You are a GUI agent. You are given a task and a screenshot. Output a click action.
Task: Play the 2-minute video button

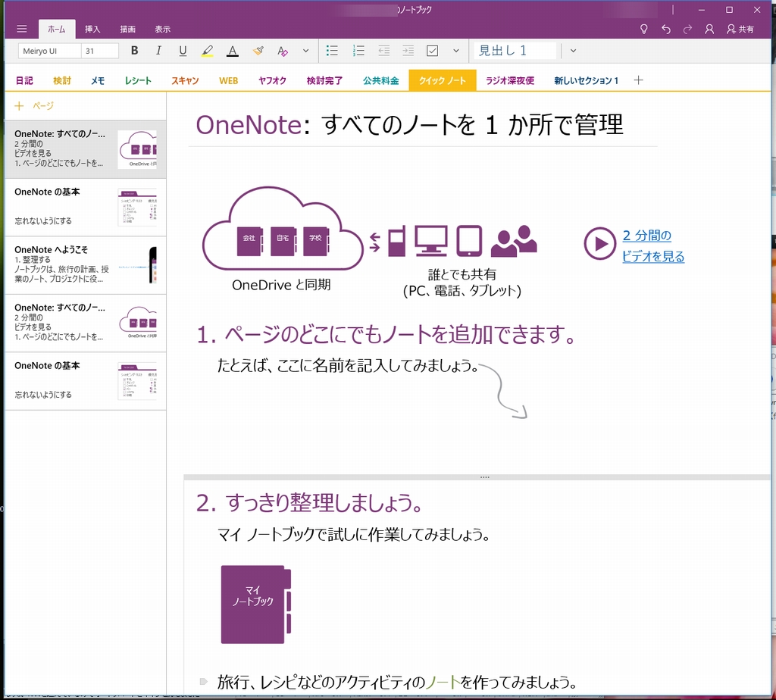599,243
